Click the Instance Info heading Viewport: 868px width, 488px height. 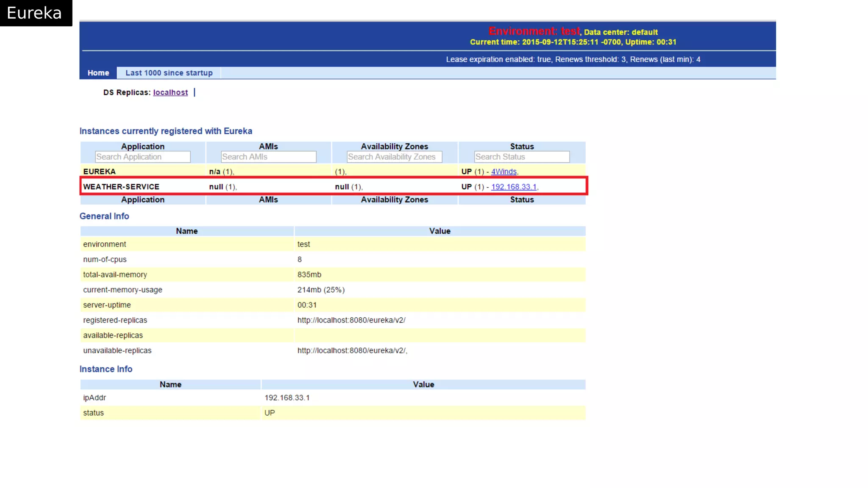[x=106, y=369]
